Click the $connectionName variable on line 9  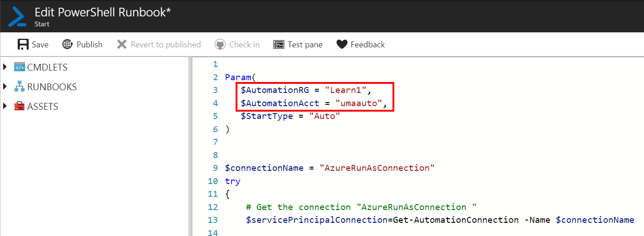point(264,168)
